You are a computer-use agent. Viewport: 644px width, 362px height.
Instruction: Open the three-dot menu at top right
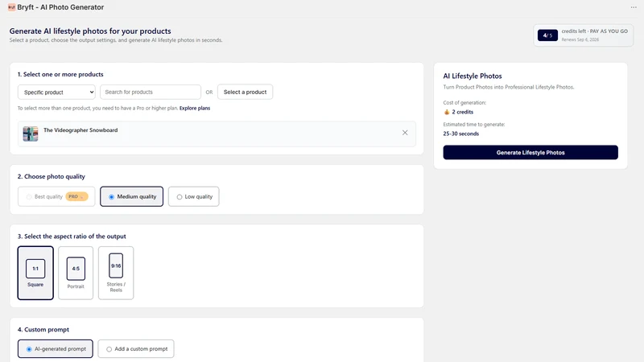click(x=634, y=7)
